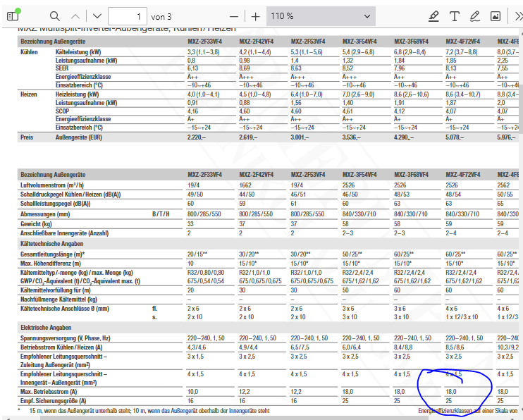The width and height of the screenshot is (523, 420).
Task: Zoom in with the plus icon
Action: point(255,16)
